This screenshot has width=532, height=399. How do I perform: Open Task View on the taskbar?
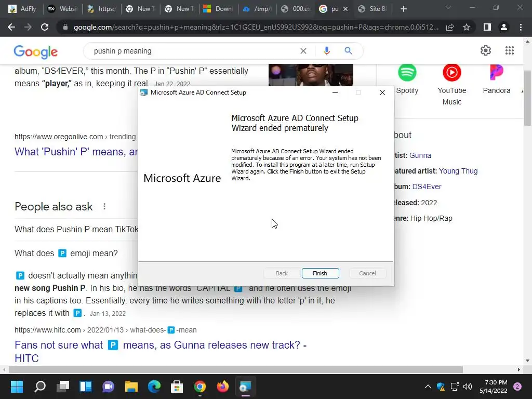coord(63,387)
